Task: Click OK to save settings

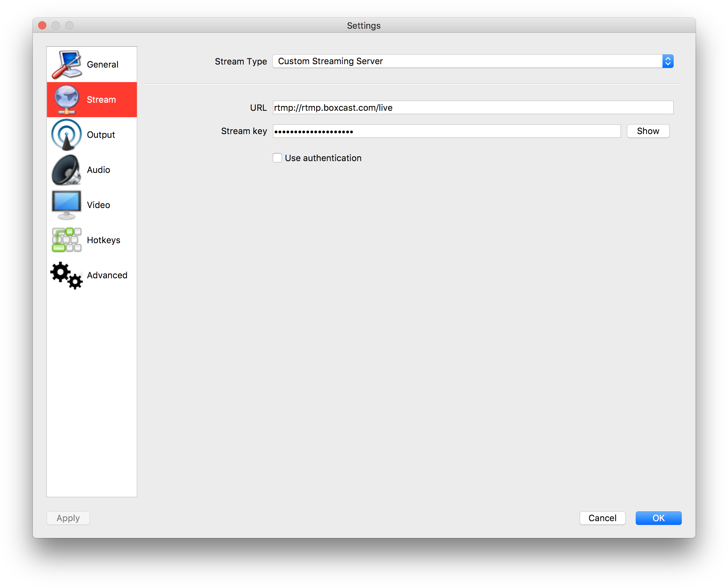Action: (x=657, y=518)
